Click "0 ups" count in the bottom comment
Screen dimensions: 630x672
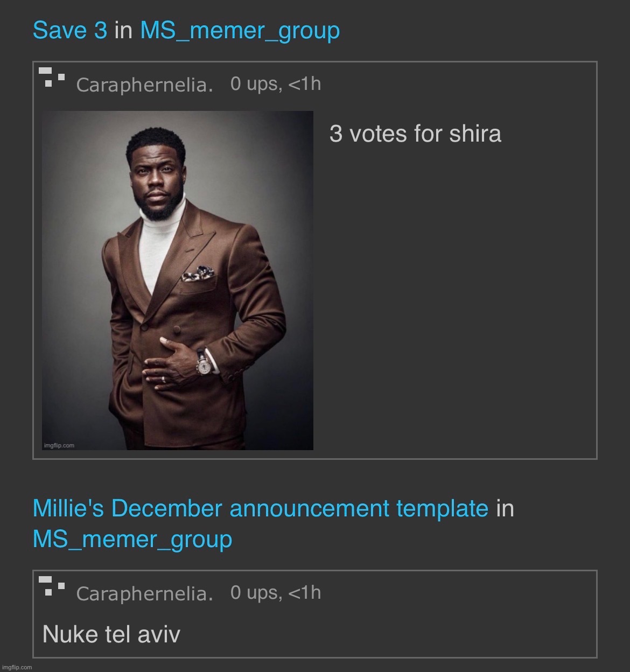coord(254,592)
